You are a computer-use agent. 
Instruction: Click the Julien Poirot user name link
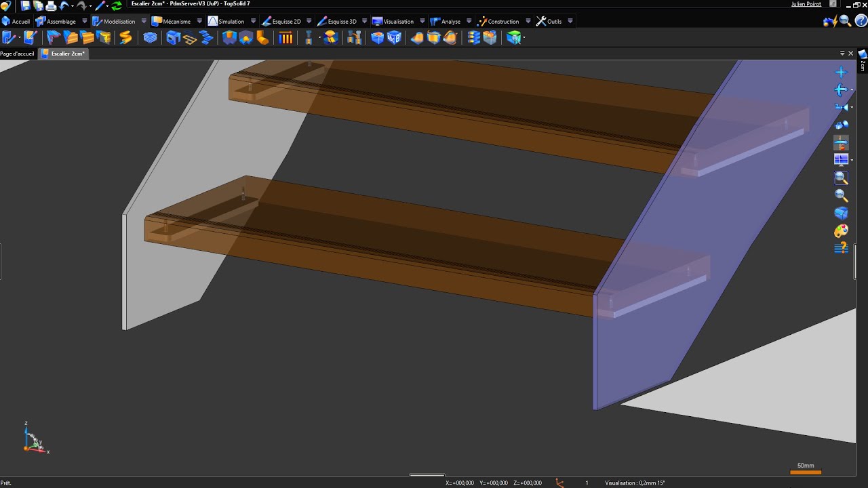(x=806, y=4)
